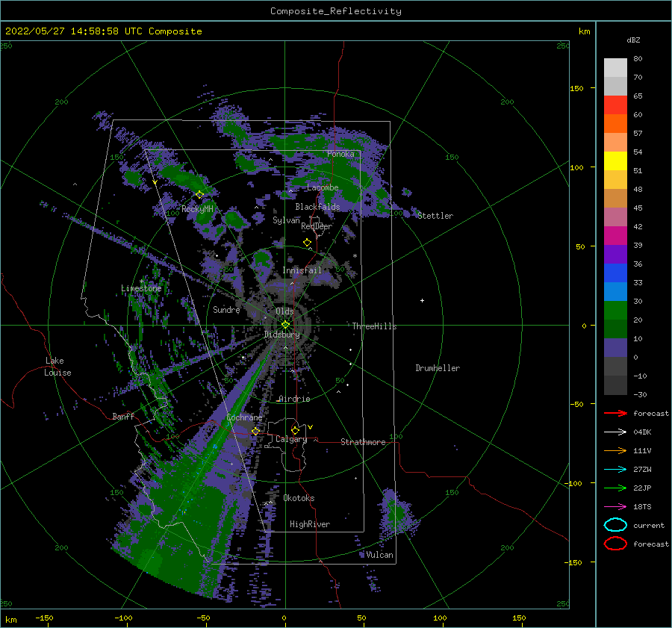The image size is (672, 628).
Task: Click the yellow diamond marker below RedDeer
Action: click(307, 243)
